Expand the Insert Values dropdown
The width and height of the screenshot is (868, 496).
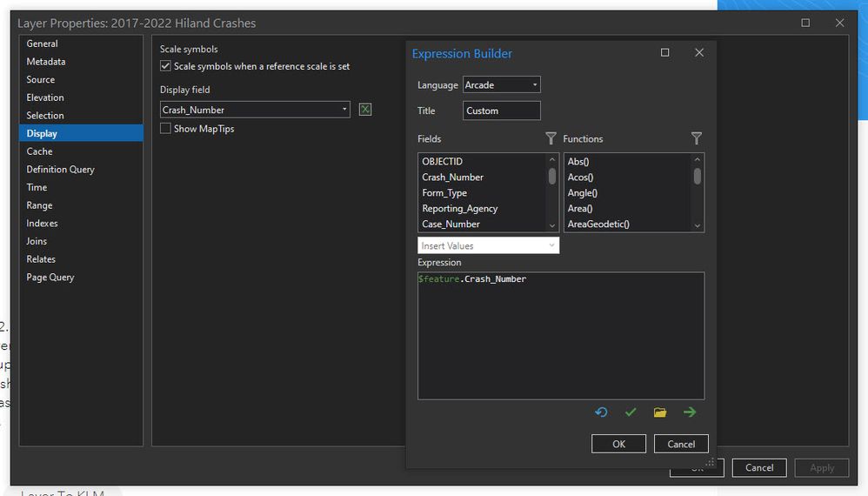[488, 245]
